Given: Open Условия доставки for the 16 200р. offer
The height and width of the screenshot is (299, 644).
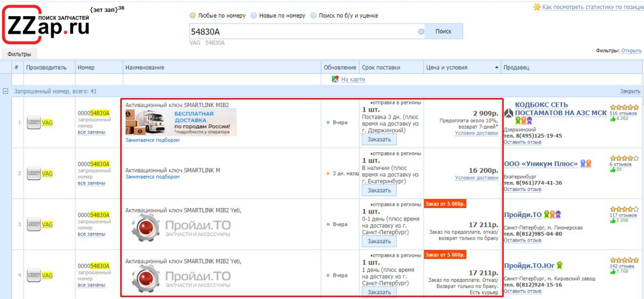Looking at the screenshot, I should click(x=477, y=178).
